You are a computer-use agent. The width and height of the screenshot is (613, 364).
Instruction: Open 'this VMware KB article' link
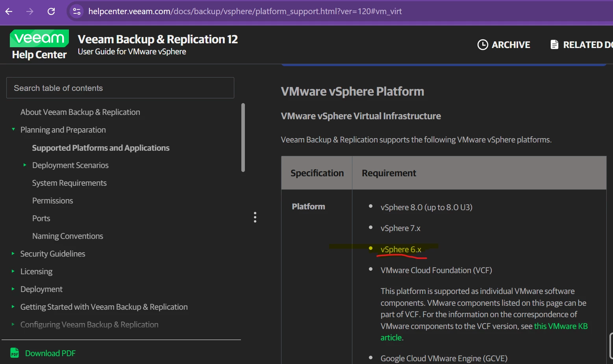[561, 326]
